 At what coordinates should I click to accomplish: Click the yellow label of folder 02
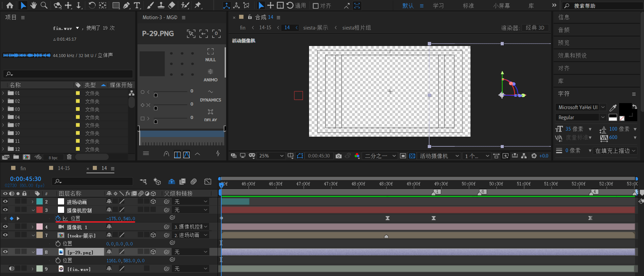pyautogui.click(x=78, y=101)
